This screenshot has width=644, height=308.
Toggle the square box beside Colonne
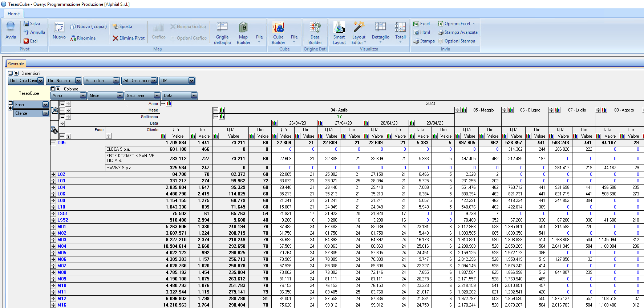pyautogui.click(x=53, y=89)
